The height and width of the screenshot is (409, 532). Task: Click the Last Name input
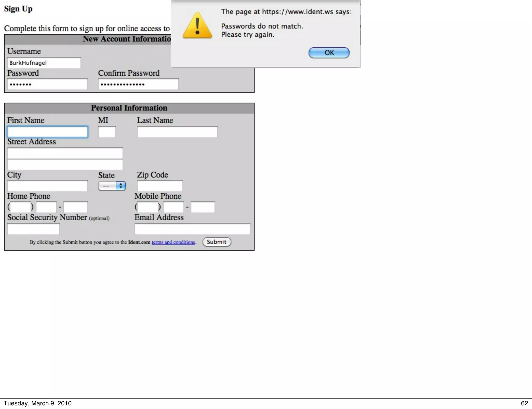pyautogui.click(x=177, y=132)
